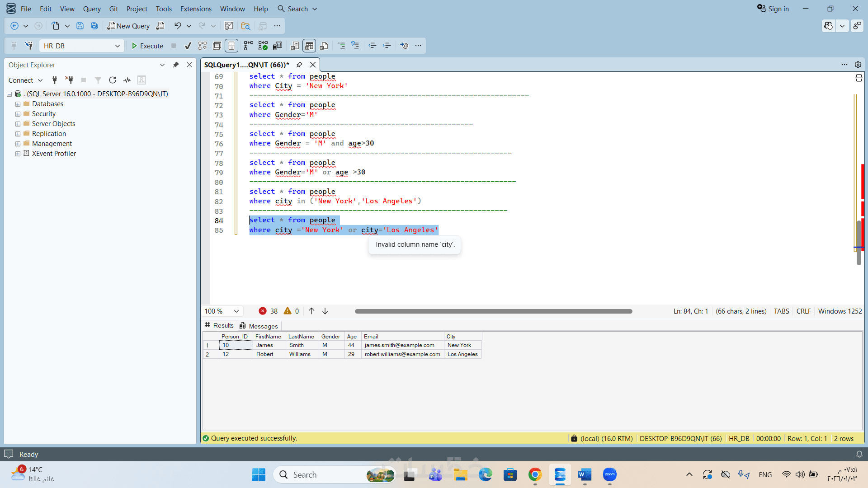Click the Disconnect plug icon
868x488 pixels.
coord(69,80)
